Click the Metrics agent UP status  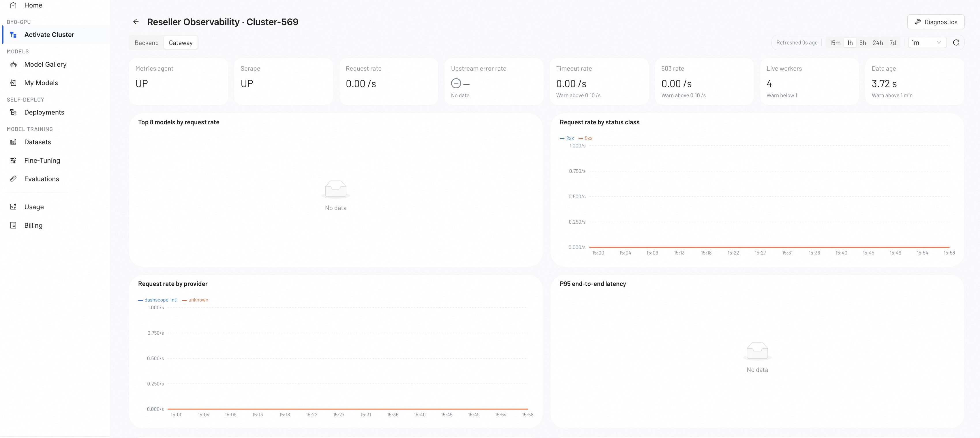pyautogui.click(x=142, y=84)
